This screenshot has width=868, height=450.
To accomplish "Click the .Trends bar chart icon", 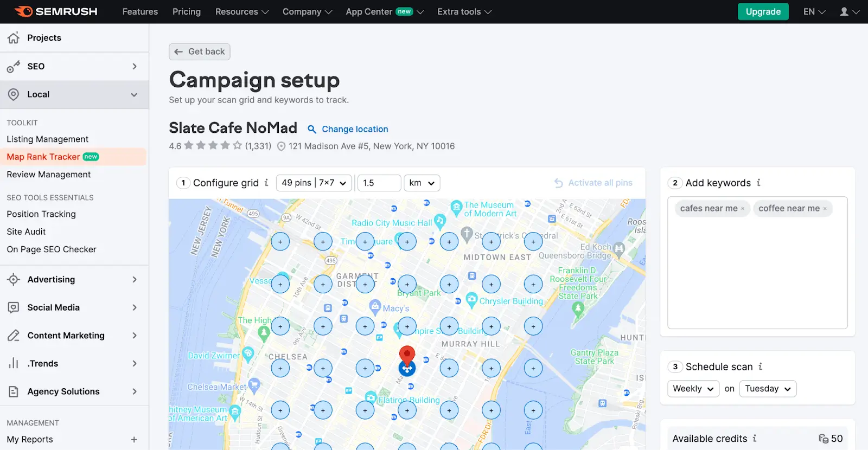I will (x=14, y=363).
